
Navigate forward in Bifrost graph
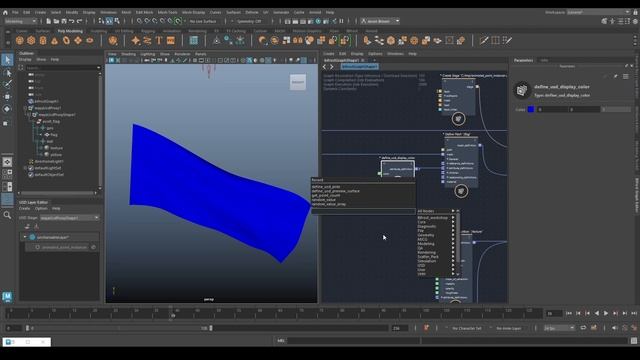pyautogui.click(x=332, y=67)
